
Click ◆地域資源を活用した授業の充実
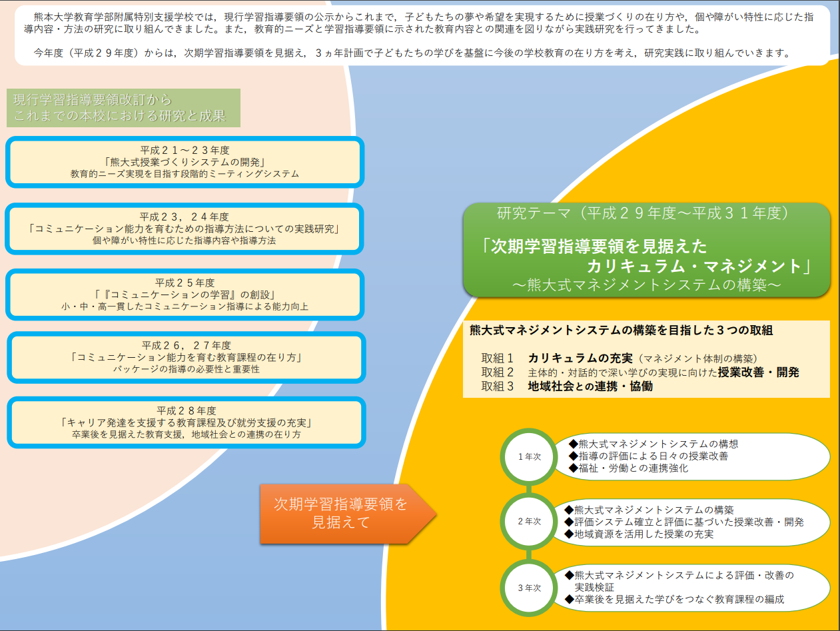point(638,534)
